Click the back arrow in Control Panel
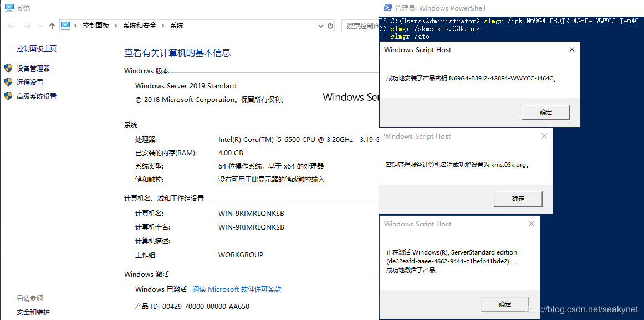This screenshot has width=644, height=320. (12, 26)
